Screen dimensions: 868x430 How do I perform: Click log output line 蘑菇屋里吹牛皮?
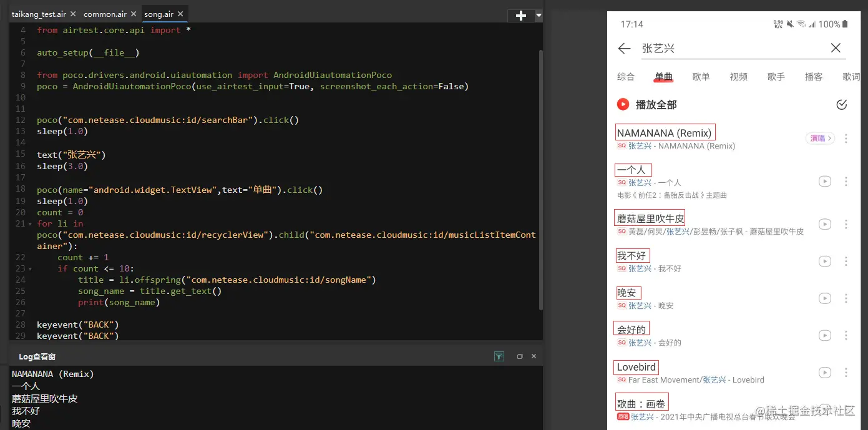coord(44,398)
